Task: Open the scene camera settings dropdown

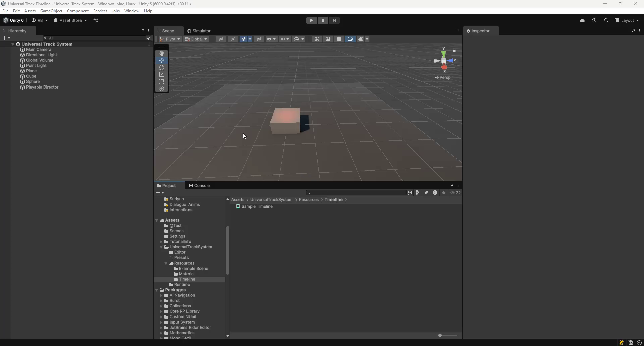Action: click(x=285, y=39)
